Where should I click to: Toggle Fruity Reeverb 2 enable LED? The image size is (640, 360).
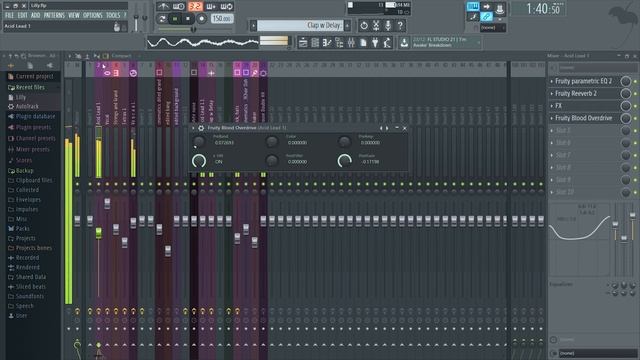(636, 94)
